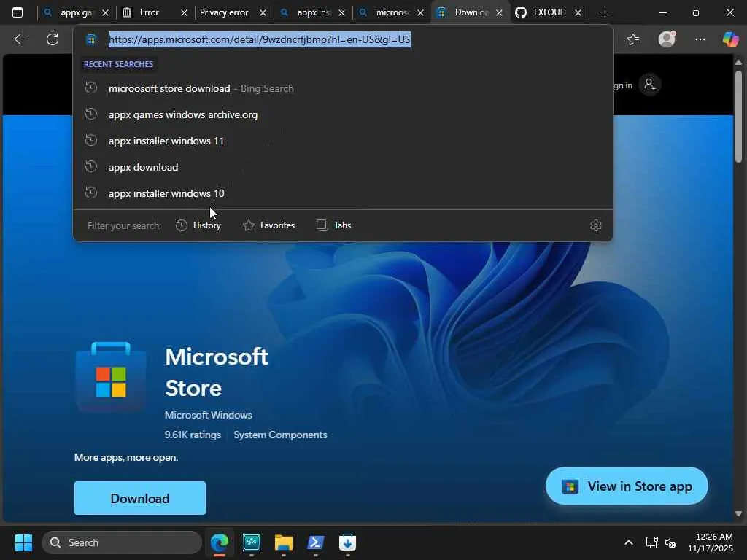Open Microsoft Edge from the taskbar
The image size is (747, 560).
click(220, 542)
